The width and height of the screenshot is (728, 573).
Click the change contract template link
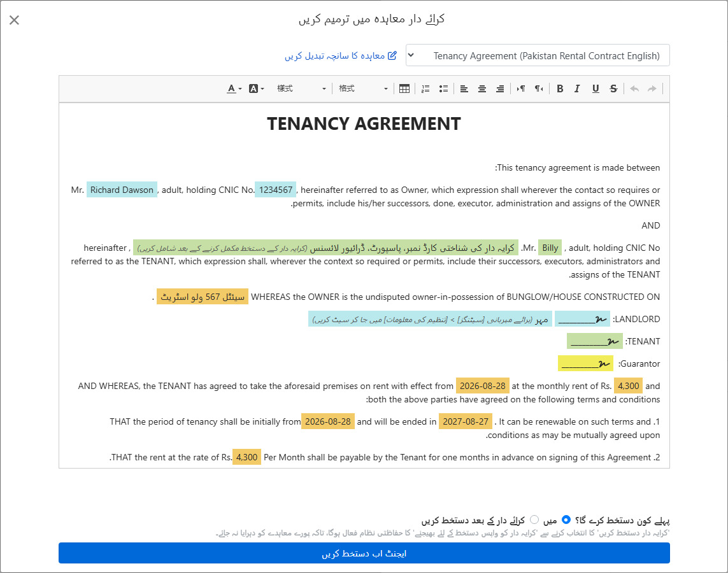pos(341,55)
